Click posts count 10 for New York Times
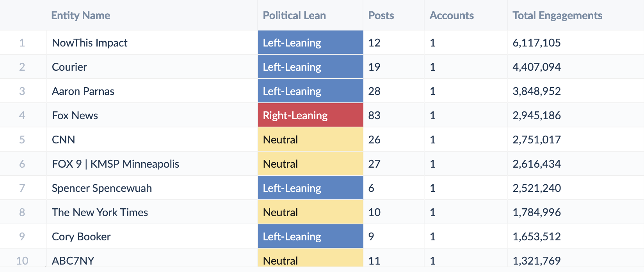The width and height of the screenshot is (644, 272). pyautogui.click(x=374, y=213)
